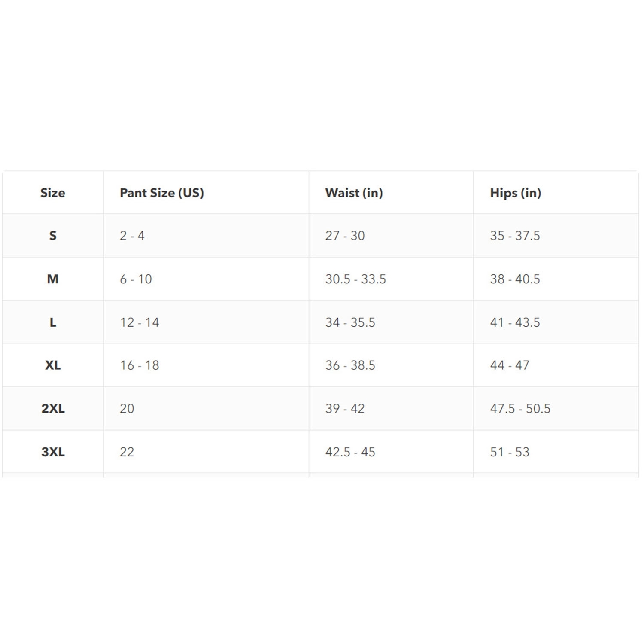Click the Waist (in) column header
Screen dimensions: 644x644
[x=354, y=193]
